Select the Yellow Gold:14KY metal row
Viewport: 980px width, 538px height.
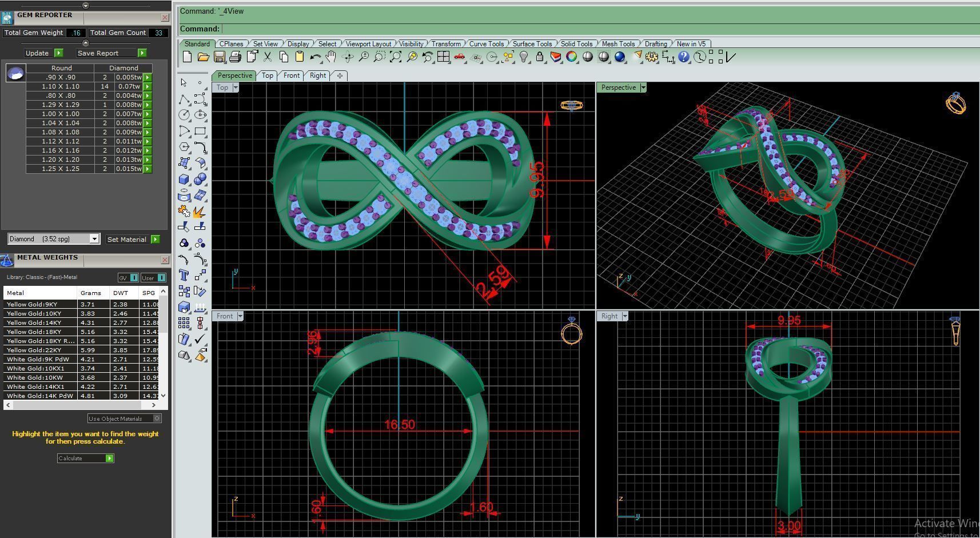82,322
